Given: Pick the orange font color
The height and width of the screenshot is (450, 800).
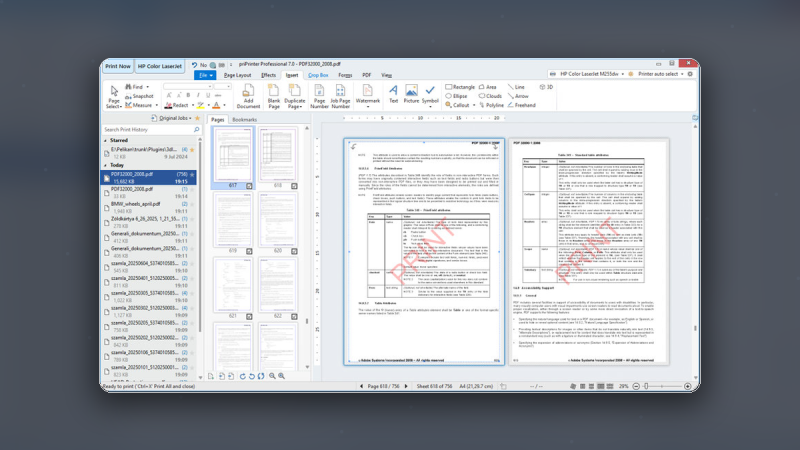Looking at the screenshot, I should click(216, 105).
